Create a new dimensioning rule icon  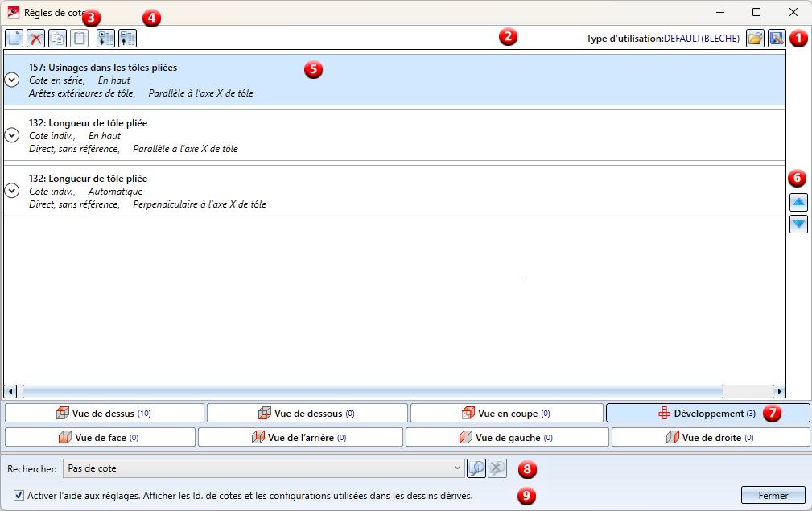pyautogui.click(x=14, y=39)
